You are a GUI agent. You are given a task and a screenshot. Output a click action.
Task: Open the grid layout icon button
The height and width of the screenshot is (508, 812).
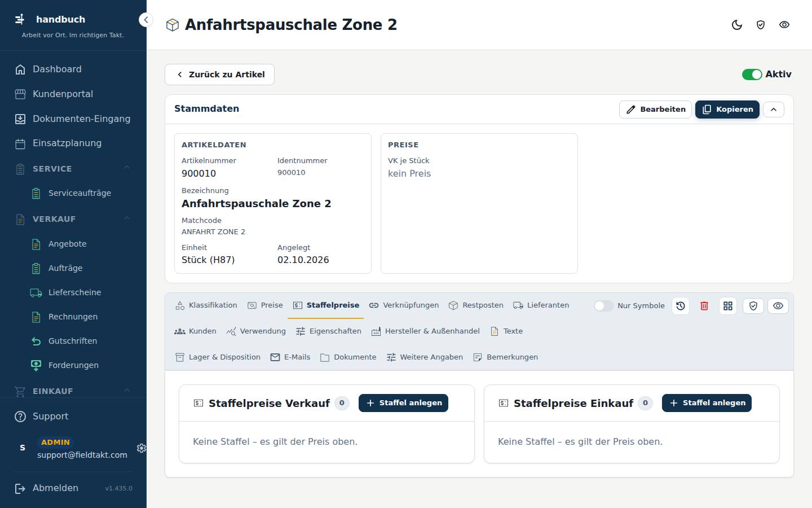click(x=728, y=306)
